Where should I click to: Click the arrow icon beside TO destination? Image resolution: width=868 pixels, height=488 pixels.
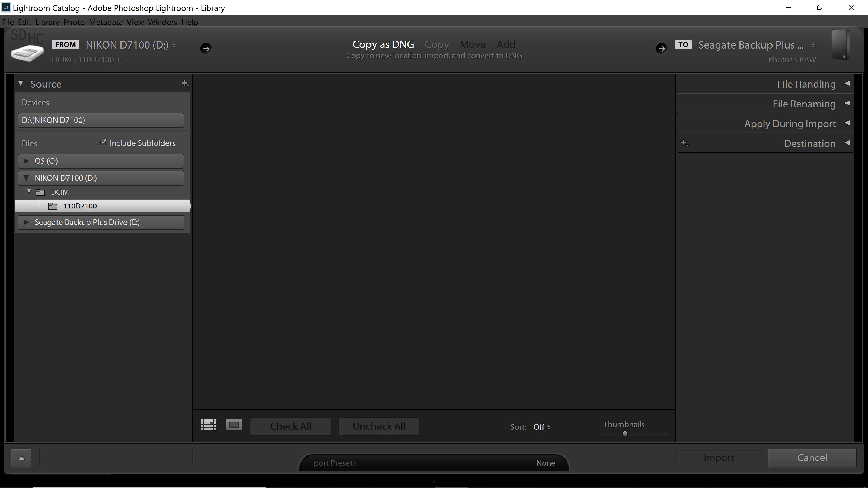tap(661, 49)
